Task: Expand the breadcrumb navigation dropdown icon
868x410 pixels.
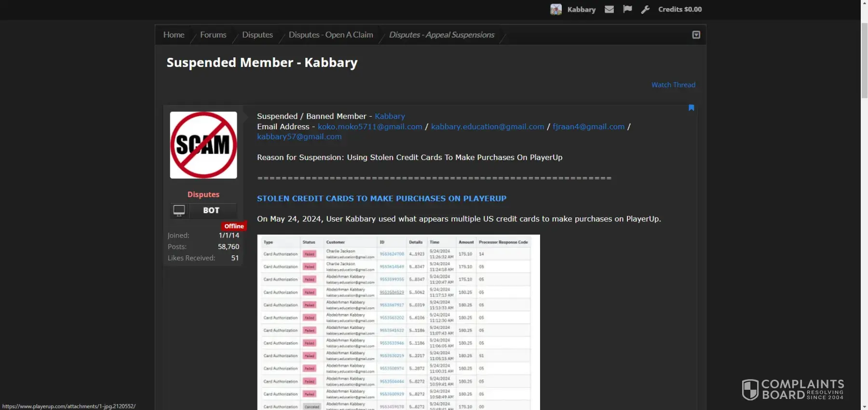Action: click(696, 35)
